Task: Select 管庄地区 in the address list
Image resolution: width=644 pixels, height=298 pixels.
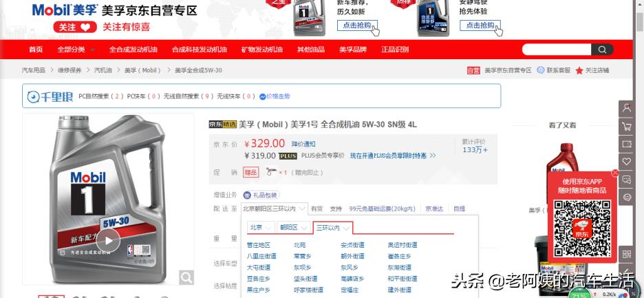Action: pyautogui.click(x=259, y=245)
